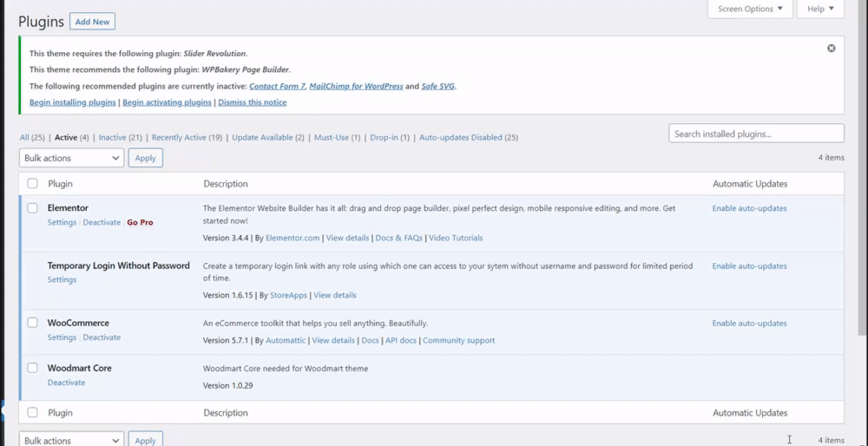Select the Auto-updates Disabled (25) filter
This screenshot has height=446, width=868.
pos(469,137)
